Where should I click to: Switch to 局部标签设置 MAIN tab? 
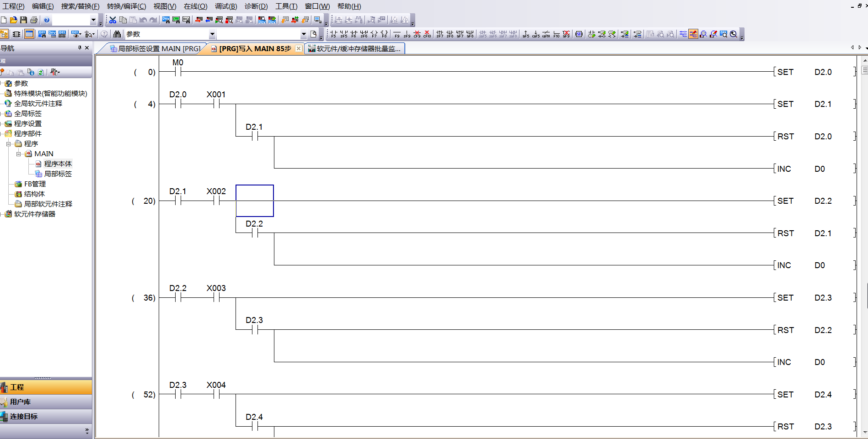[155, 48]
